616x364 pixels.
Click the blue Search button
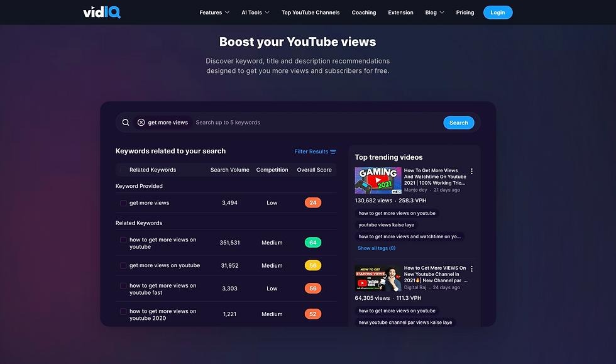click(x=458, y=123)
